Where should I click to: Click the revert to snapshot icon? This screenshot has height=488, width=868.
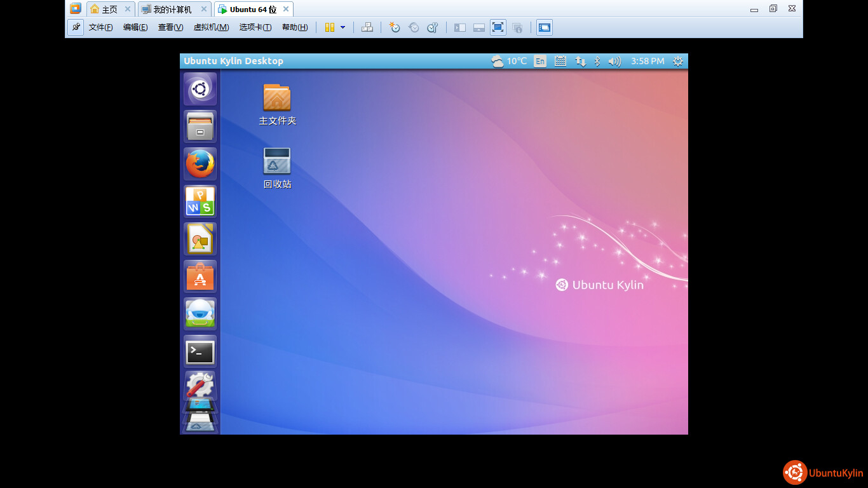414,27
